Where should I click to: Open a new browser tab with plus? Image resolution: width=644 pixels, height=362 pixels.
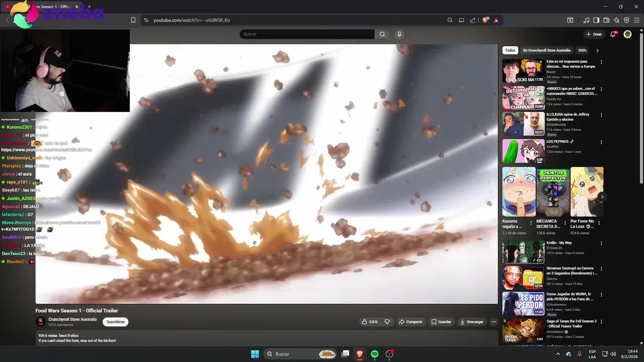[x=89, y=7]
